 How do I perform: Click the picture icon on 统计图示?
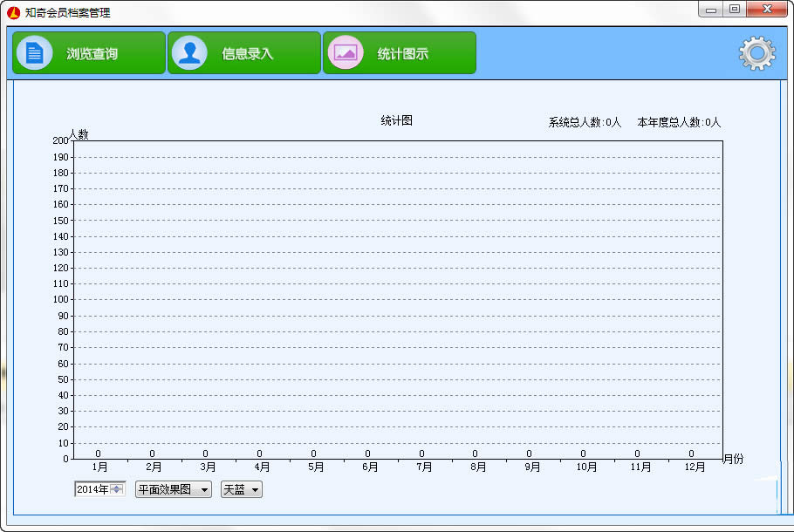[x=346, y=52]
